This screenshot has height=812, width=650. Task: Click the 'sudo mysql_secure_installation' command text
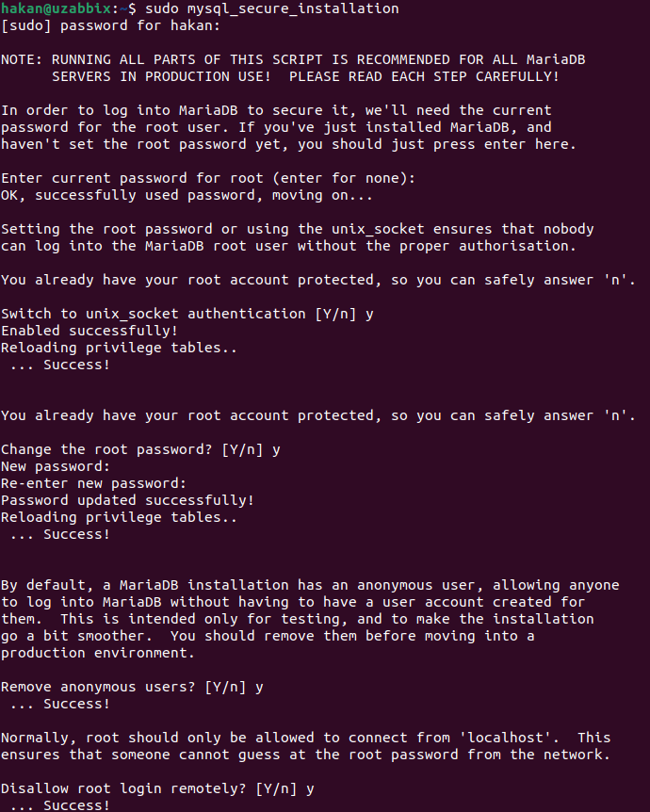[268, 8]
